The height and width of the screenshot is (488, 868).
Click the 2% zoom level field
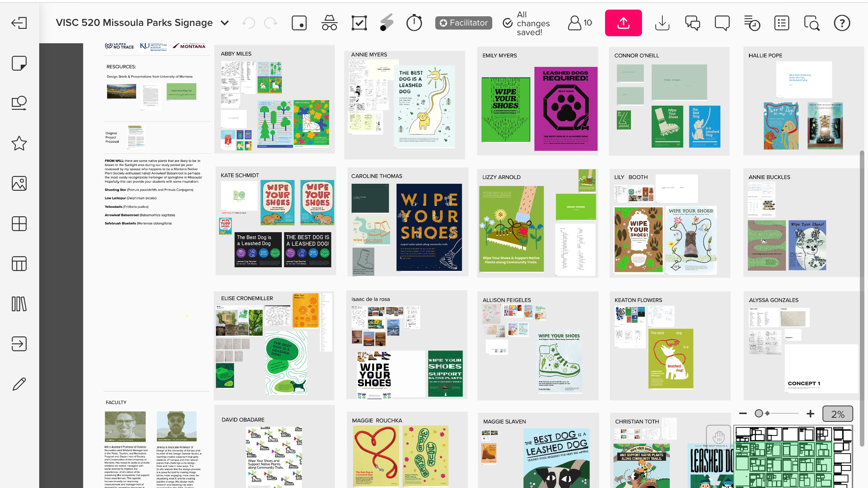pos(837,414)
